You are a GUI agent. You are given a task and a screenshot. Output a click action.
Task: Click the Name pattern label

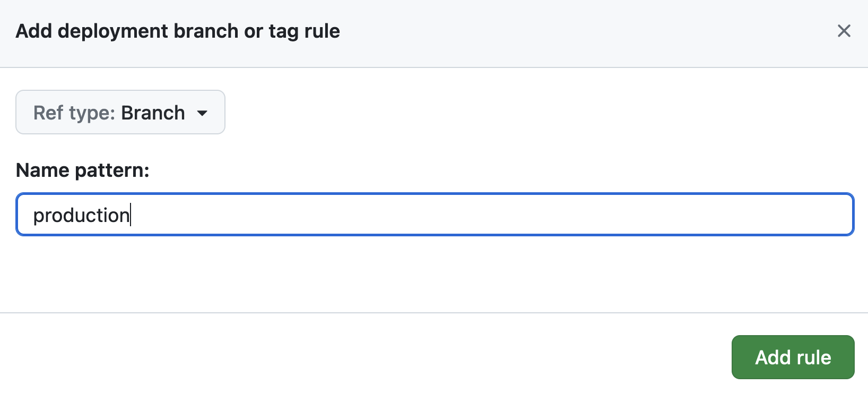[83, 170]
